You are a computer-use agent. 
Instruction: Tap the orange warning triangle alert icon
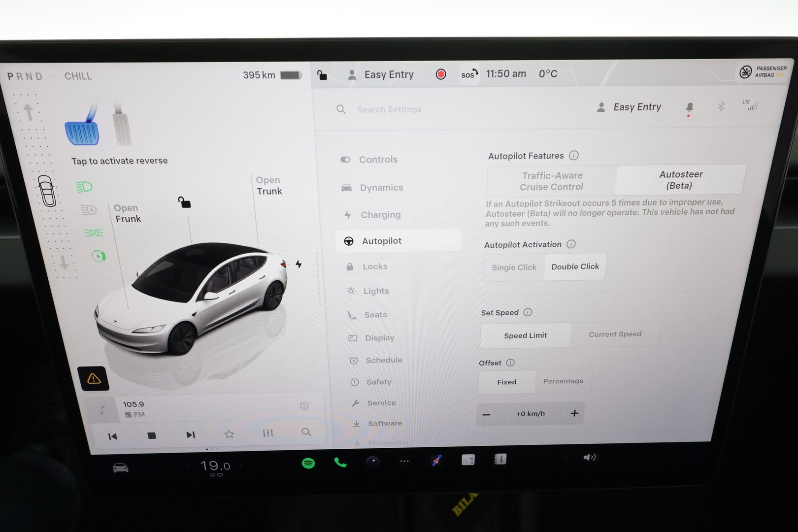(94, 378)
